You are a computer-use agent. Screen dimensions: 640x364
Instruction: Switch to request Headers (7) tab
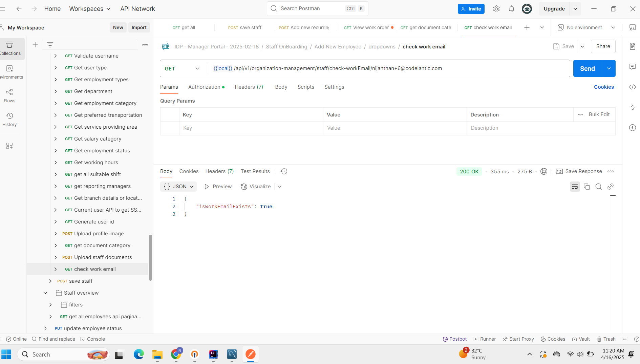(x=249, y=87)
